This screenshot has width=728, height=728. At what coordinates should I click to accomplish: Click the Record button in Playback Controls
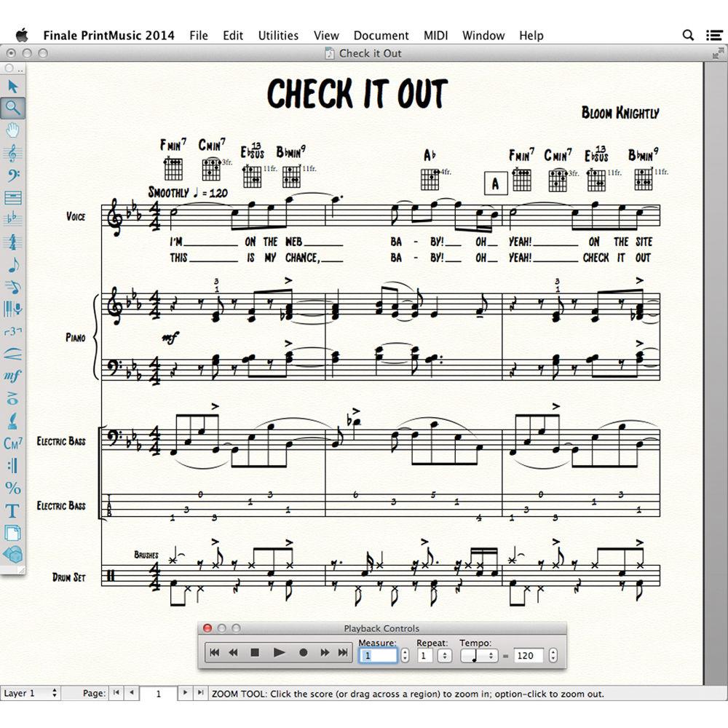[x=304, y=653]
